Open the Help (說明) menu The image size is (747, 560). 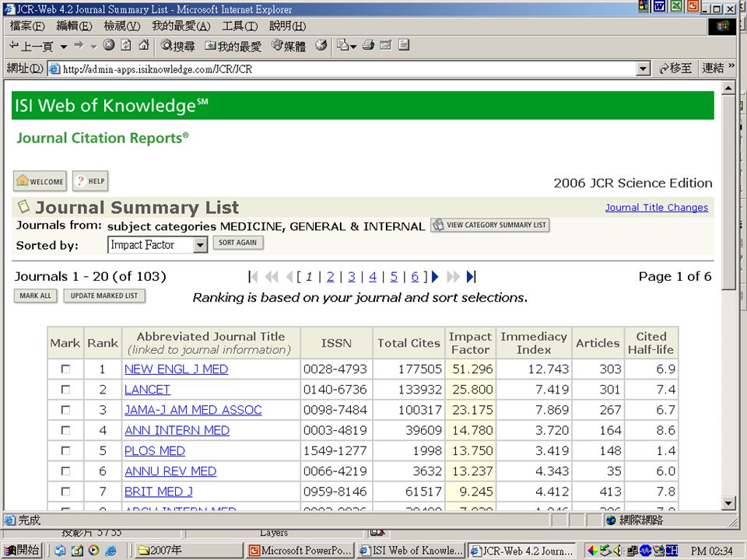click(287, 26)
